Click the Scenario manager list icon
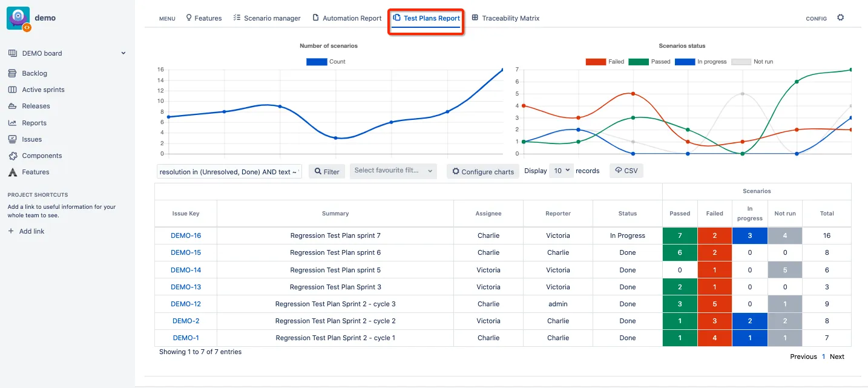 [237, 18]
